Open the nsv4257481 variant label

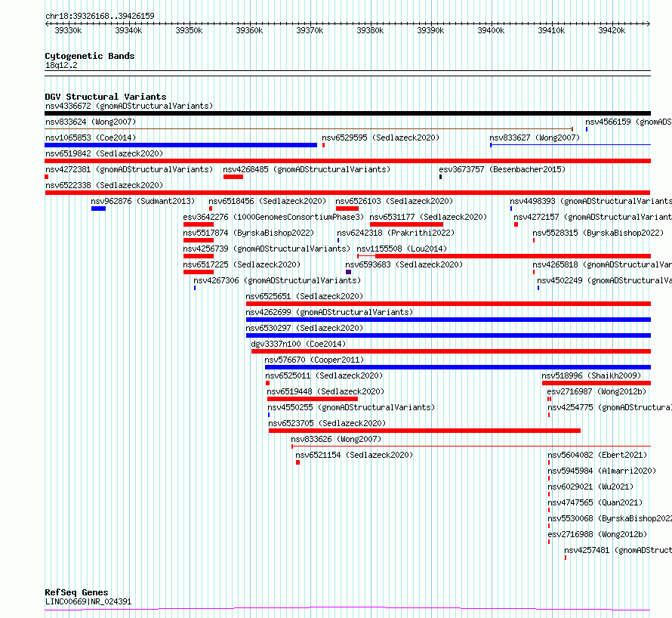point(618,550)
